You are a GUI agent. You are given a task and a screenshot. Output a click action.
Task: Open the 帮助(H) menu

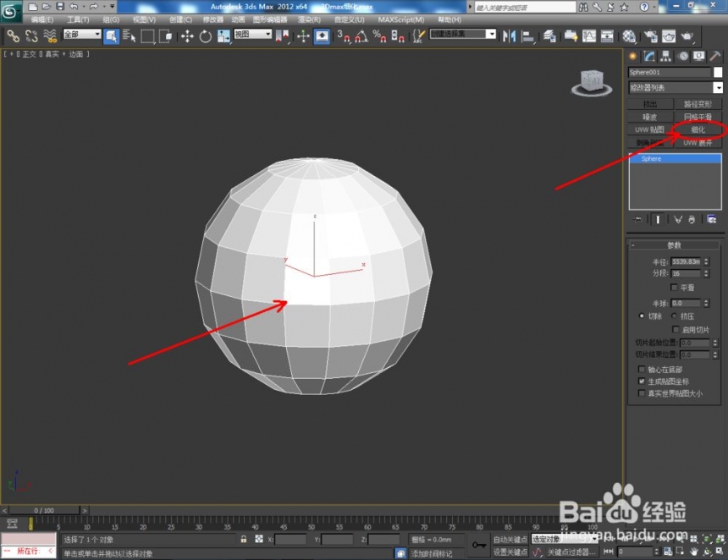tap(449, 19)
